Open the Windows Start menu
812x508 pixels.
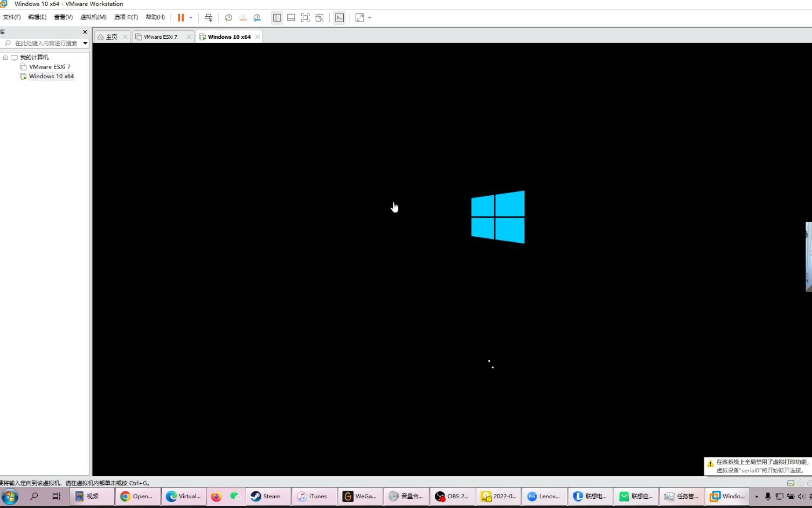coord(10,496)
